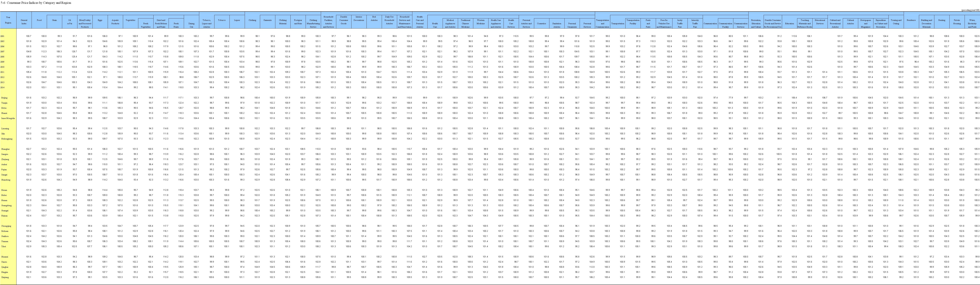
Task: Select the 'Fresh Fruits' column header
Action: (176, 25)
